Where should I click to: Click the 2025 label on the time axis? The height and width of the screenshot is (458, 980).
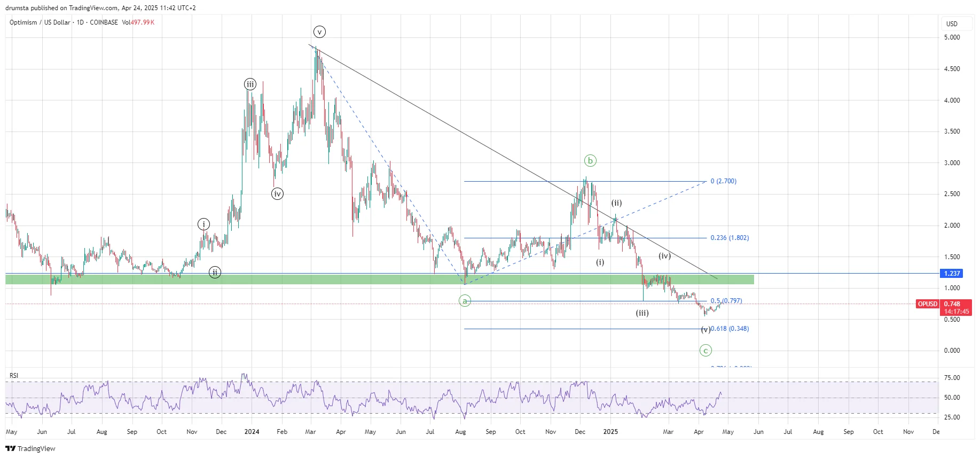[x=610, y=432]
